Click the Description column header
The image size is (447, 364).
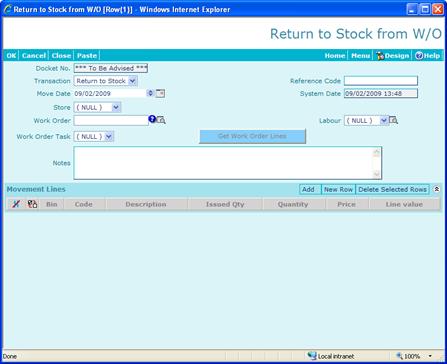[x=146, y=204]
